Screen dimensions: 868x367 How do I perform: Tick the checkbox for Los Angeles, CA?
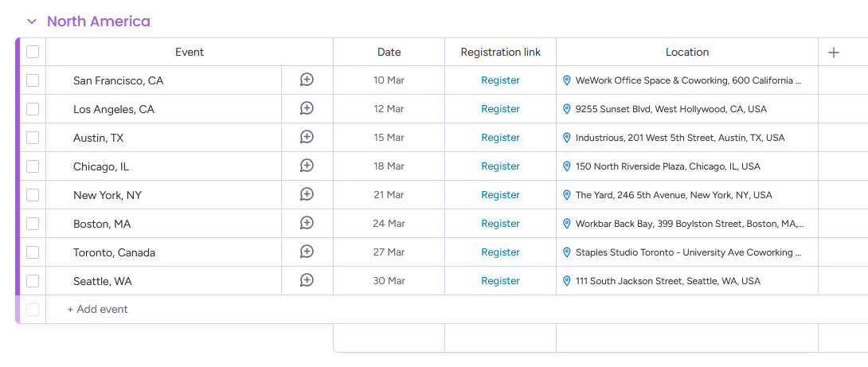[33, 109]
